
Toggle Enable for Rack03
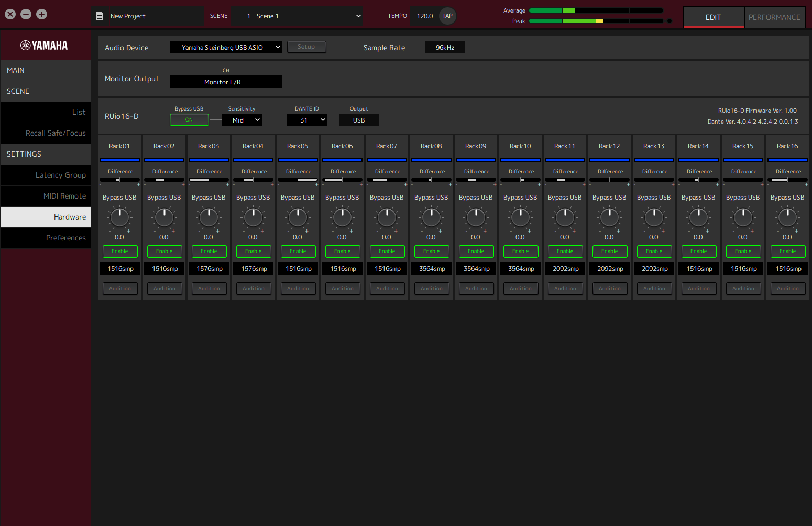click(x=209, y=251)
